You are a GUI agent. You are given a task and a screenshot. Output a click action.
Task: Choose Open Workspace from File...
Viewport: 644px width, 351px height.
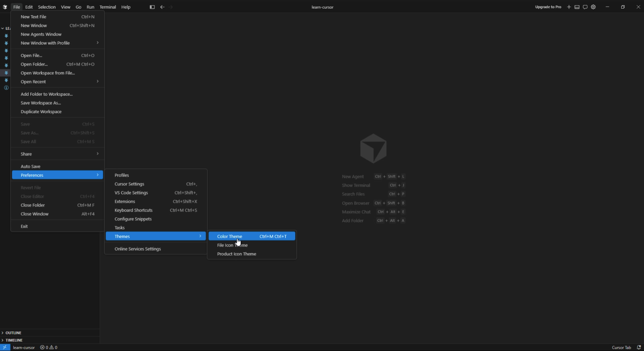click(57, 73)
